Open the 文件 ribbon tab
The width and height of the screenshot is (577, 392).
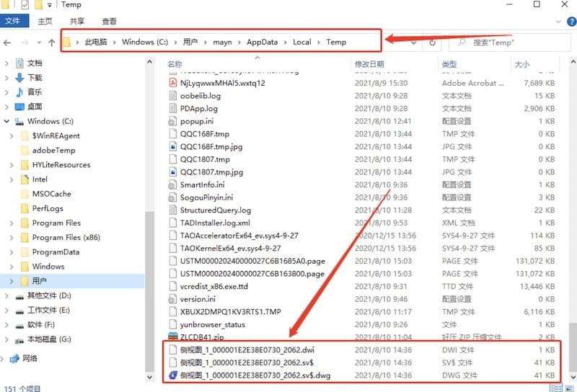point(14,21)
